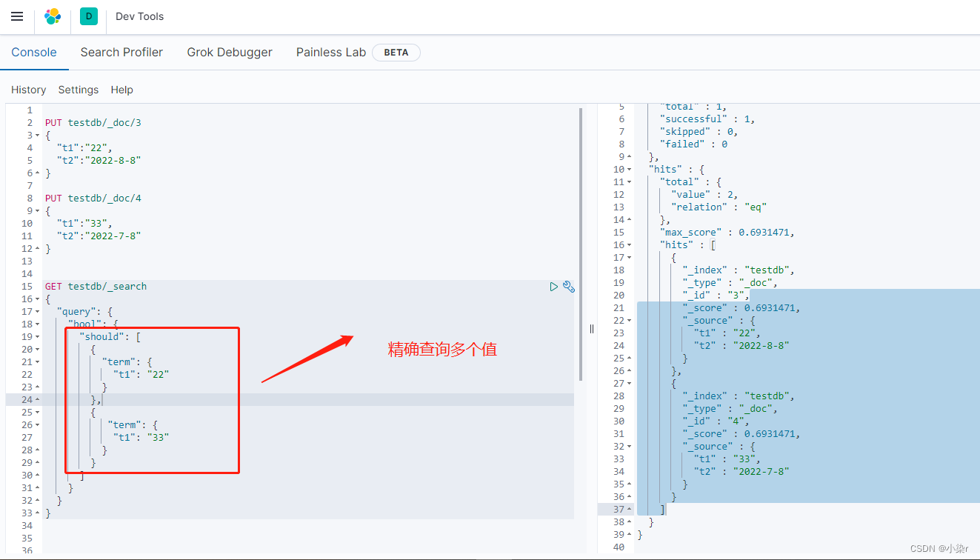Screen dimensions: 980x560
Task: Click the "PUT testdb/_doc/3" line
Action: pyautogui.click(x=93, y=123)
